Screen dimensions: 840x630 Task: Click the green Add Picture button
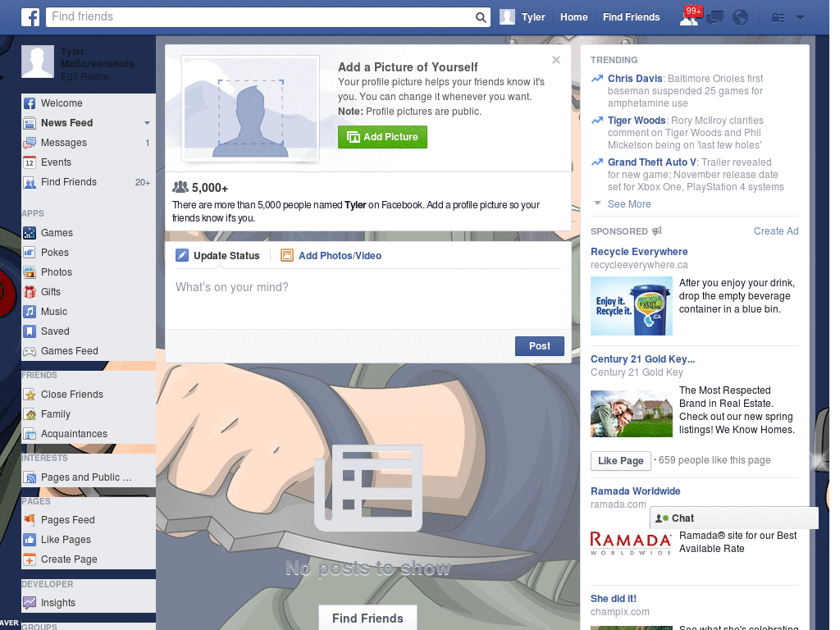click(x=382, y=137)
